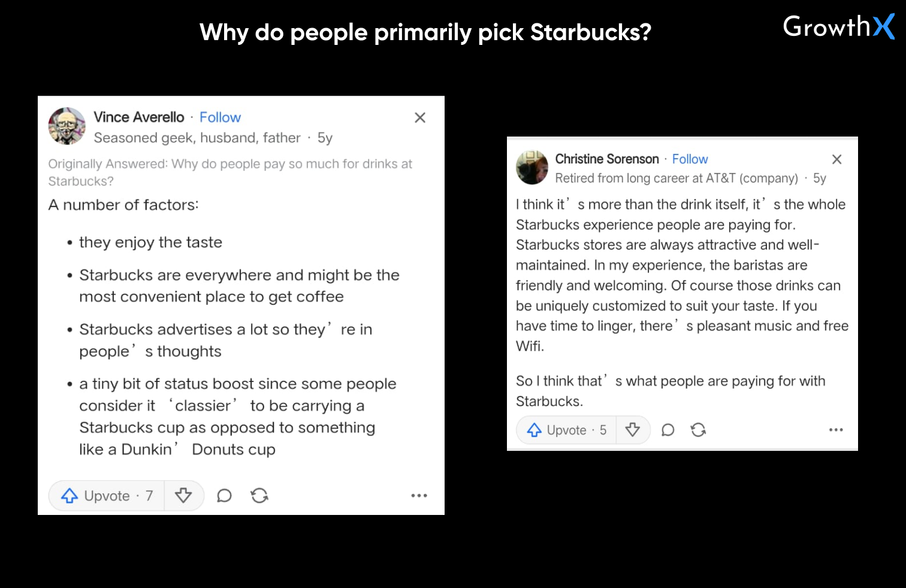This screenshot has width=906, height=588.
Task: Follow Vince Averello
Action: (220, 117)
